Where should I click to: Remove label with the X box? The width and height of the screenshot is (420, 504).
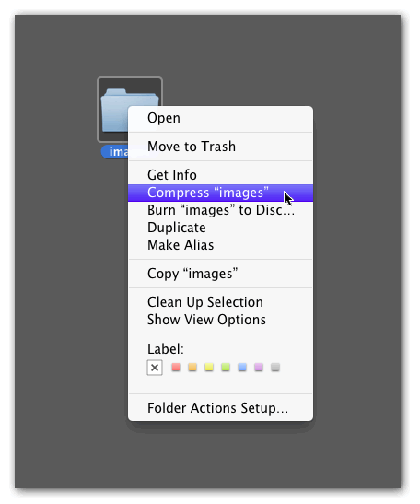pyautogui.click(x=155, y=368)
